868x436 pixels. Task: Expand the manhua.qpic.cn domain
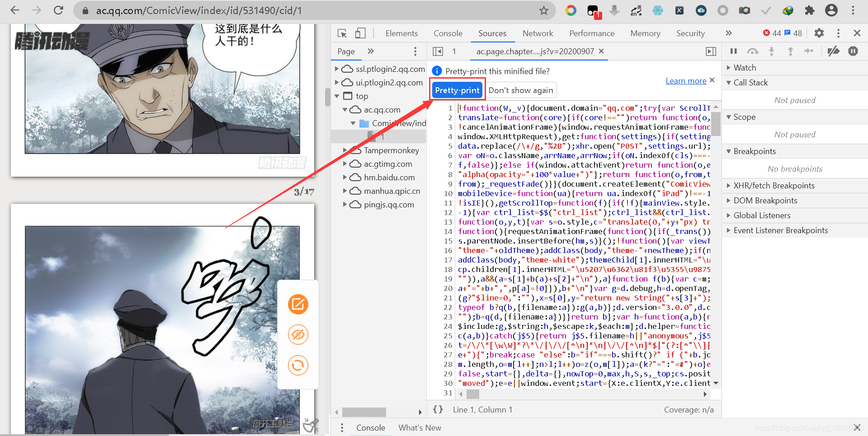[x=345, y=191]
